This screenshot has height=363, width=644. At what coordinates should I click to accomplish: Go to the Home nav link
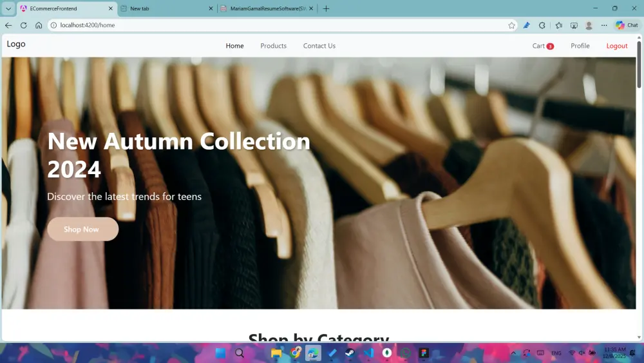click(x=234, y=46)
